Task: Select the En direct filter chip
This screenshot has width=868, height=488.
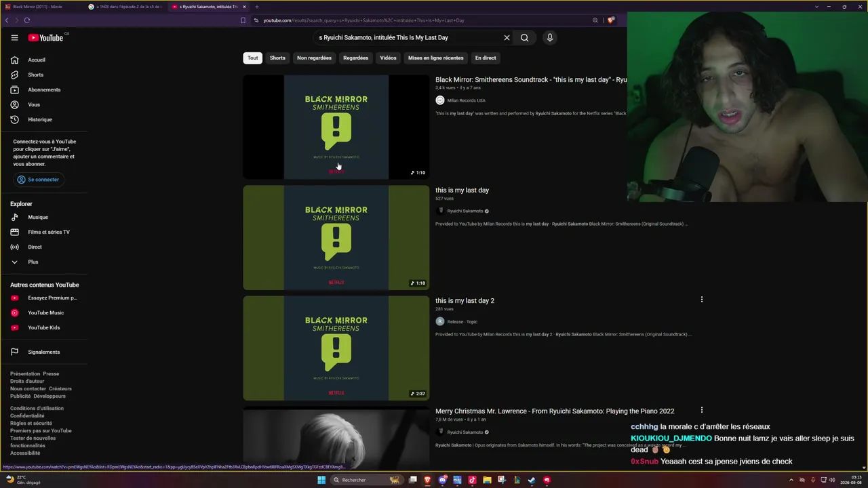Action: 486,58
